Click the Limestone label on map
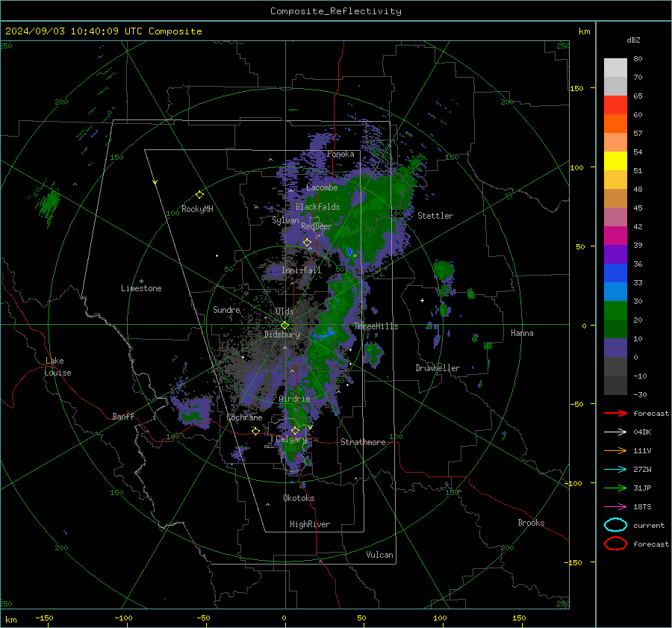 141,288
